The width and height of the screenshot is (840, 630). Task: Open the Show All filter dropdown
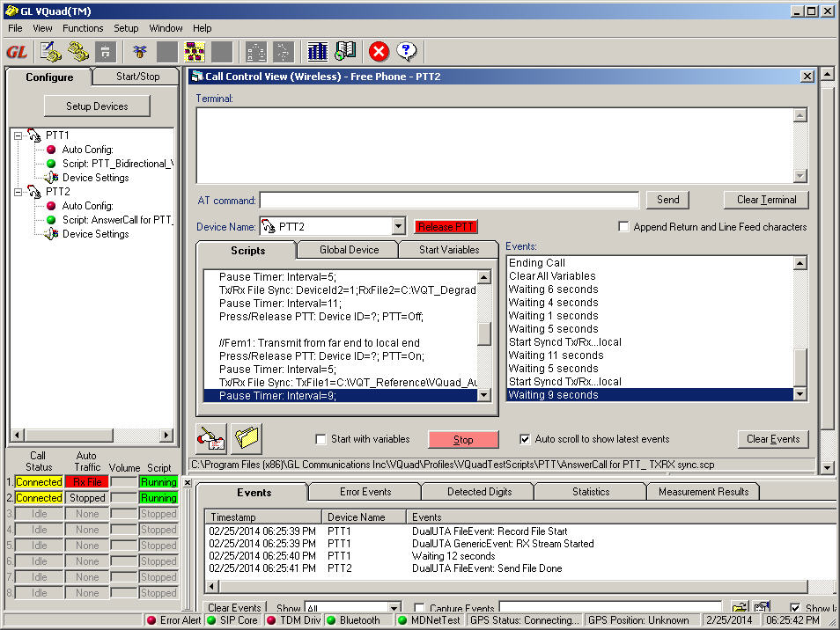pyautogui.click(x=394, y=607)
